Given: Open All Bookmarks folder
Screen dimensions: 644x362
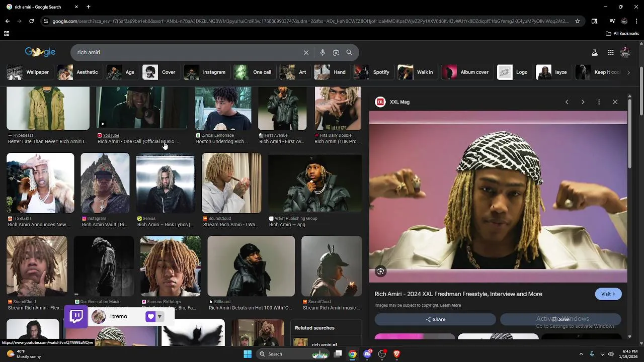Looking at the screenshot, I should [x=622, y=34].
